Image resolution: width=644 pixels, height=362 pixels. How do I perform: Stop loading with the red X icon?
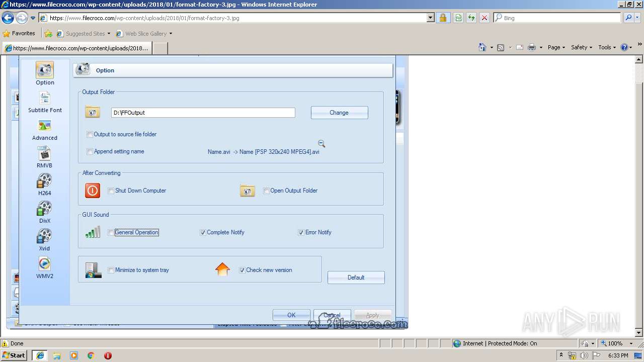tap(484, 18)
